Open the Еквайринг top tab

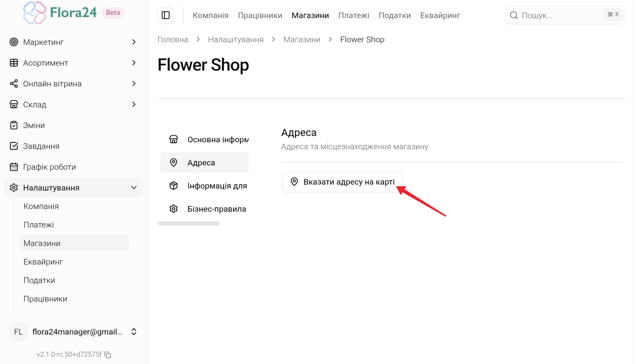440,16
